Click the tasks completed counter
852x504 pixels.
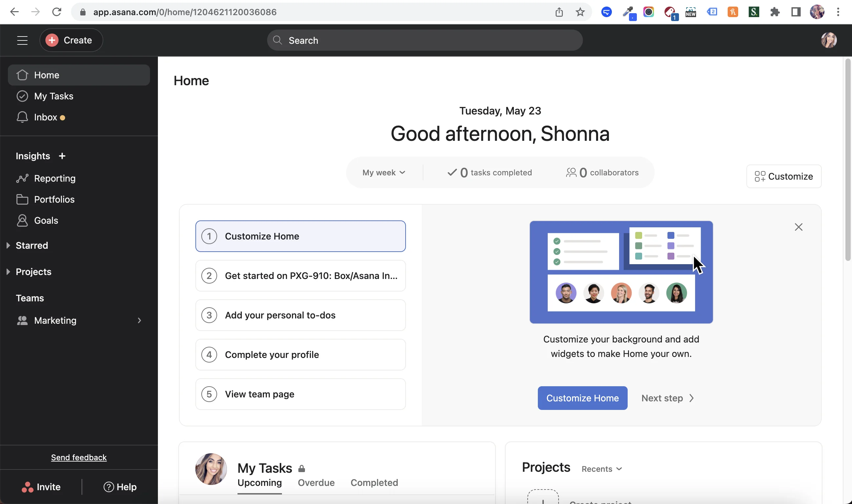click(489, 172)
